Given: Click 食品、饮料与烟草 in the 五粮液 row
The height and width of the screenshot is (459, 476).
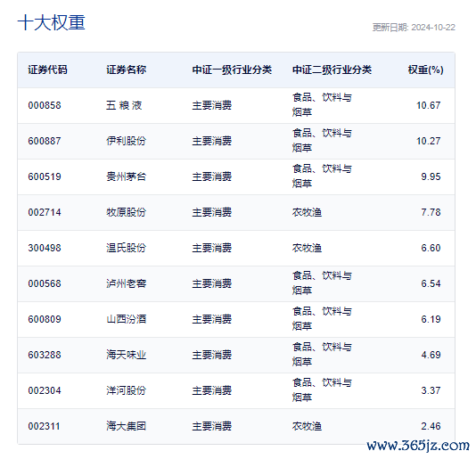Looking at the screenshot, I should coord(322,105).
